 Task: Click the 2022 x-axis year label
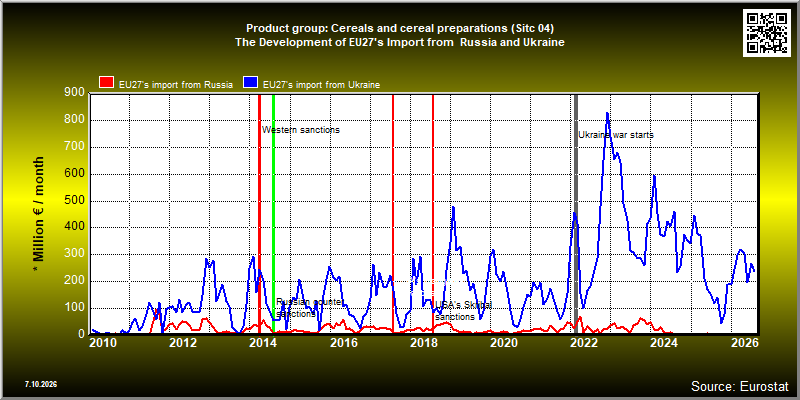click(584, 343)
